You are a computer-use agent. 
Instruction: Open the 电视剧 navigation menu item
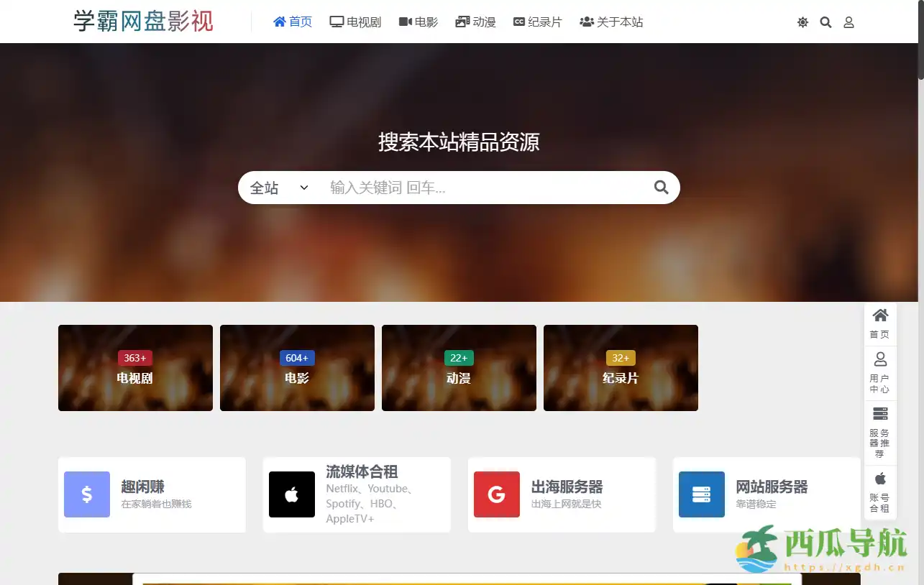[355, 22]
